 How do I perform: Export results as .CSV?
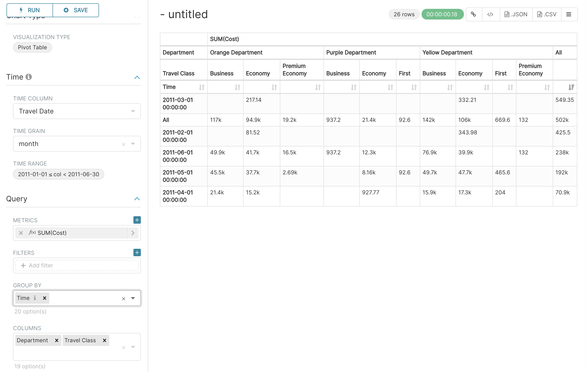point(546,14)
